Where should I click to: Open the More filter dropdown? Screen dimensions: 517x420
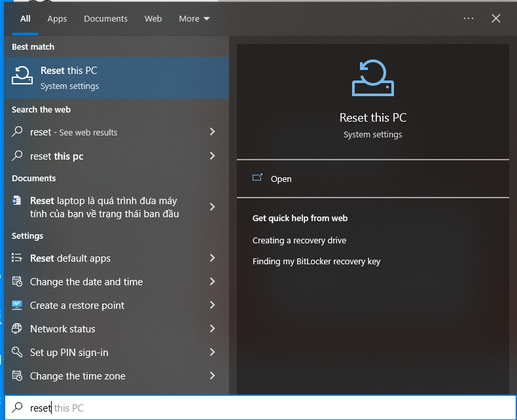click(x=194, y=19)
